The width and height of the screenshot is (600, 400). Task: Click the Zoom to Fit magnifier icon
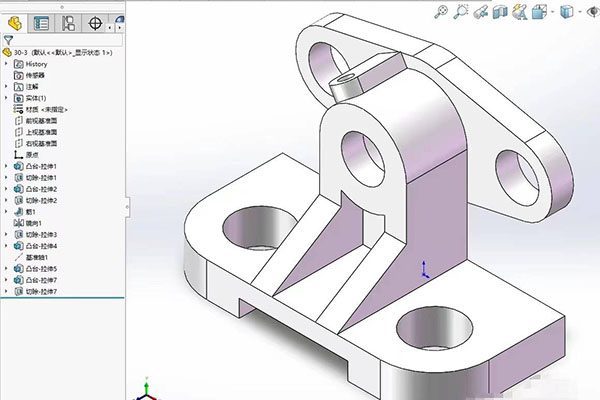tap(441, 11)
